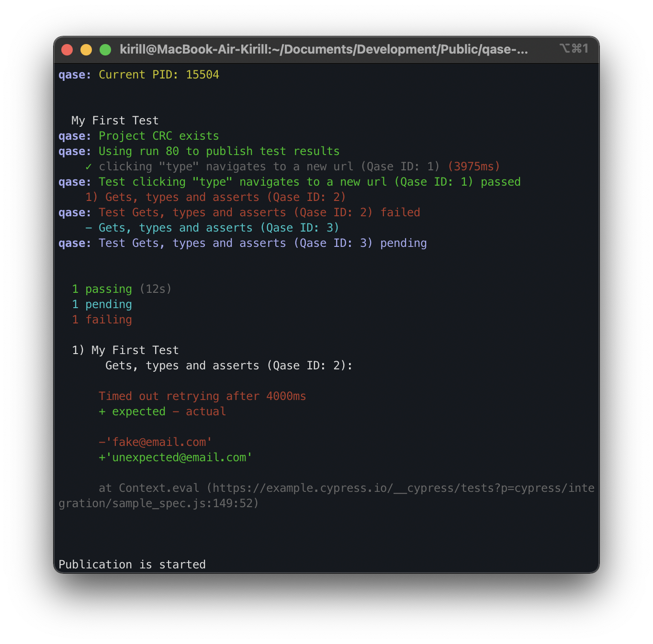Image resolution: width=653 pixels, height=644 pixels.
Task: Click red '1) Gets, types and asserts (Qase ID: 2)'
Action: pyautogui.click(x=215, y=197)
